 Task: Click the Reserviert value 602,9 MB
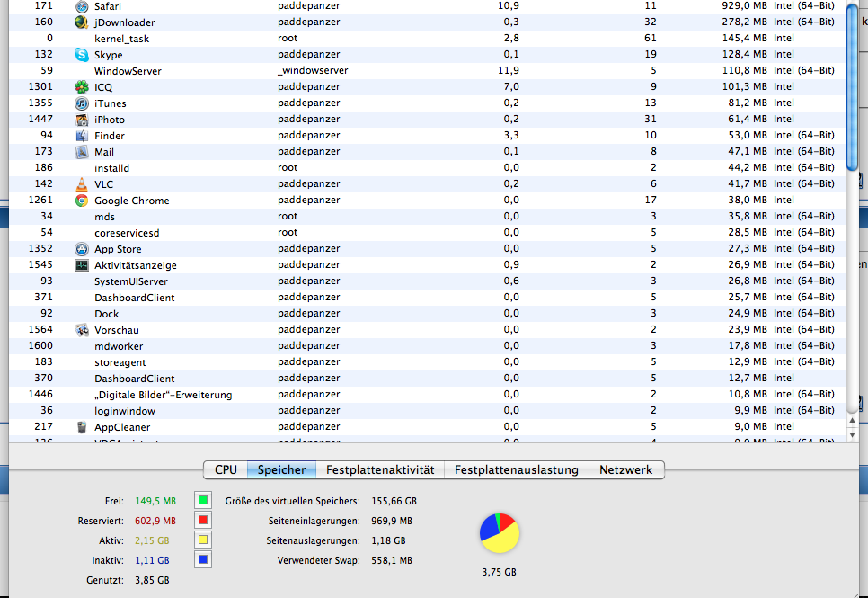155,521
